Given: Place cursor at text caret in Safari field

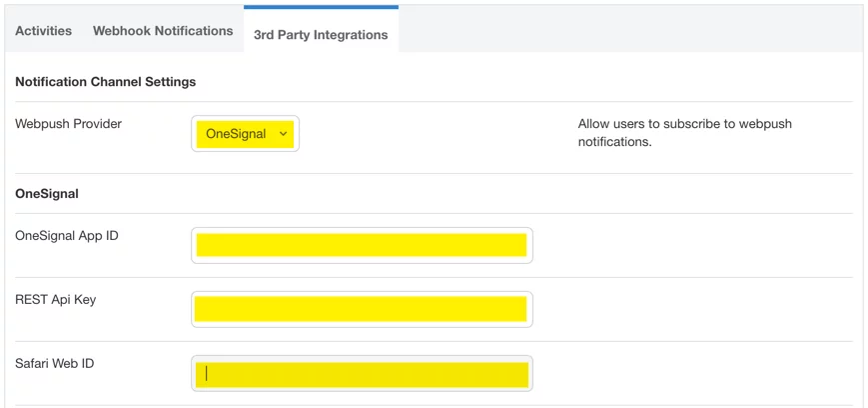Looking at the screenshot, I should (x=207, y=373).
